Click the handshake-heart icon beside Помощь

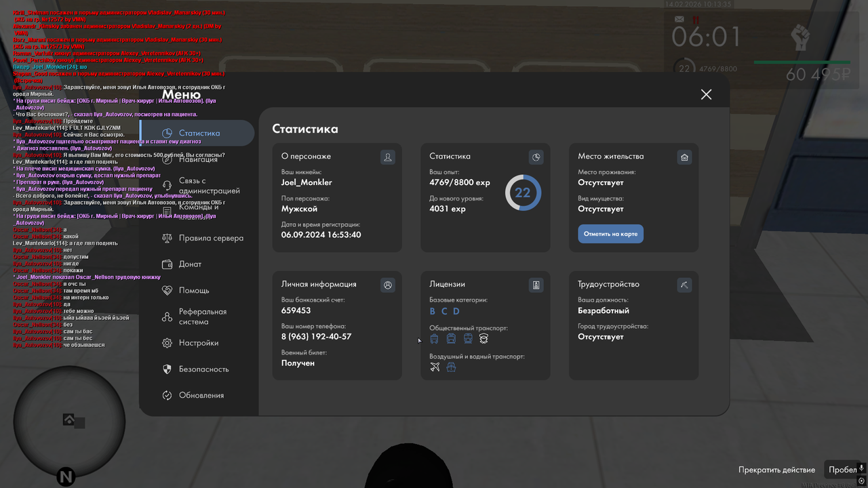(167, 290)
